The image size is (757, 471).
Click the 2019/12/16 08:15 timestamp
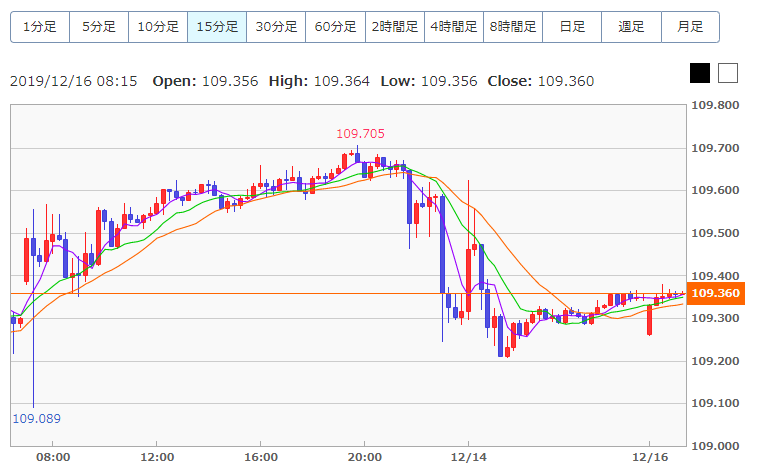(74, 81)
